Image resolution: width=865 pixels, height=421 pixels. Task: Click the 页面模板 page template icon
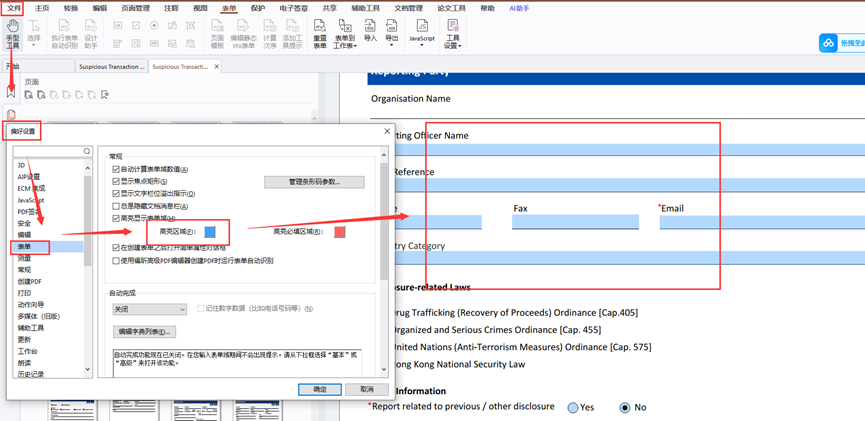(x=217, y=33)
